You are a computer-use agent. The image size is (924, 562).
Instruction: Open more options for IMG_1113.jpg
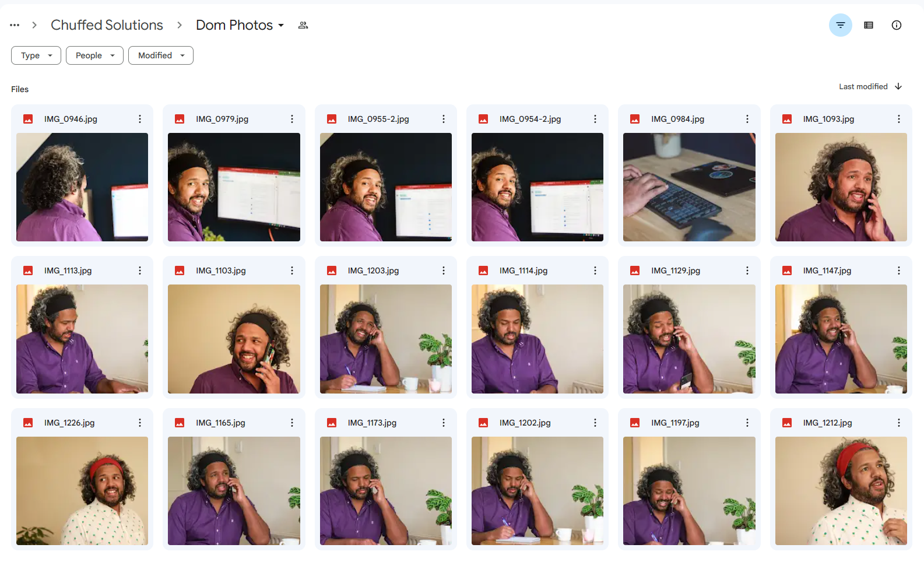(x=140, y=271)
